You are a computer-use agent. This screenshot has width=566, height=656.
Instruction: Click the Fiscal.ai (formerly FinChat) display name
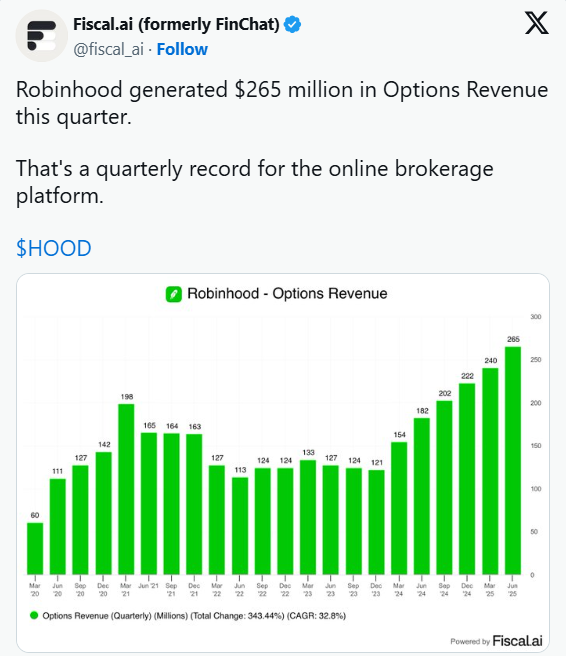point(176,24)
